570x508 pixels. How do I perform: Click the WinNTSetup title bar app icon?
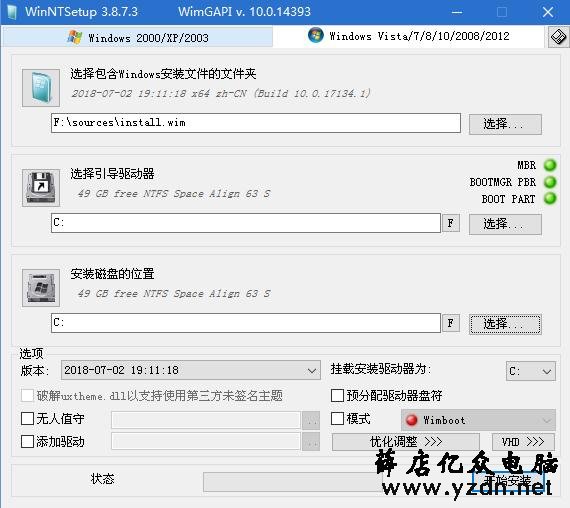12,12
